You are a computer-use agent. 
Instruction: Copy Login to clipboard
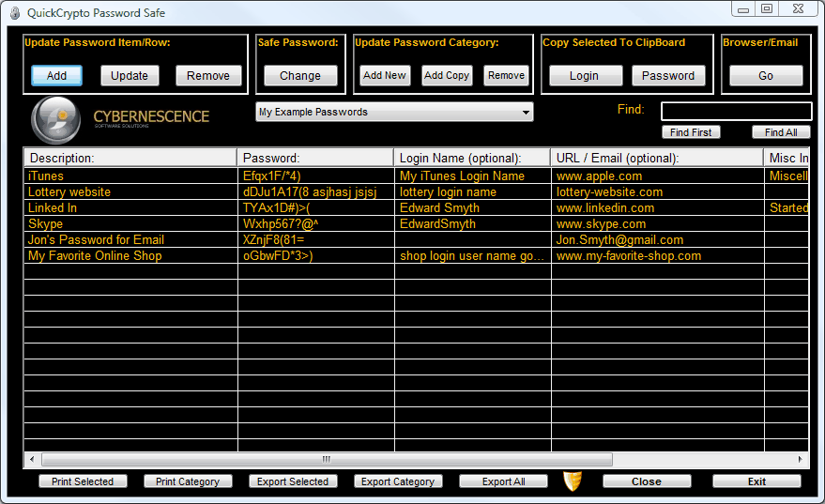[584, 76]
